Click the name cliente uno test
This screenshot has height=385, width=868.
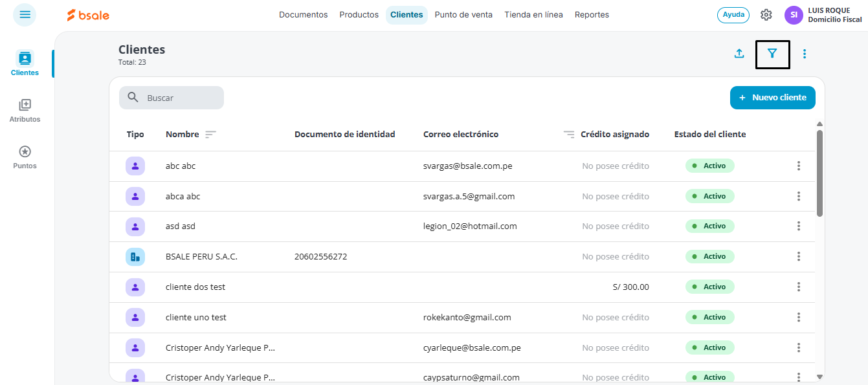pos(196,317)
